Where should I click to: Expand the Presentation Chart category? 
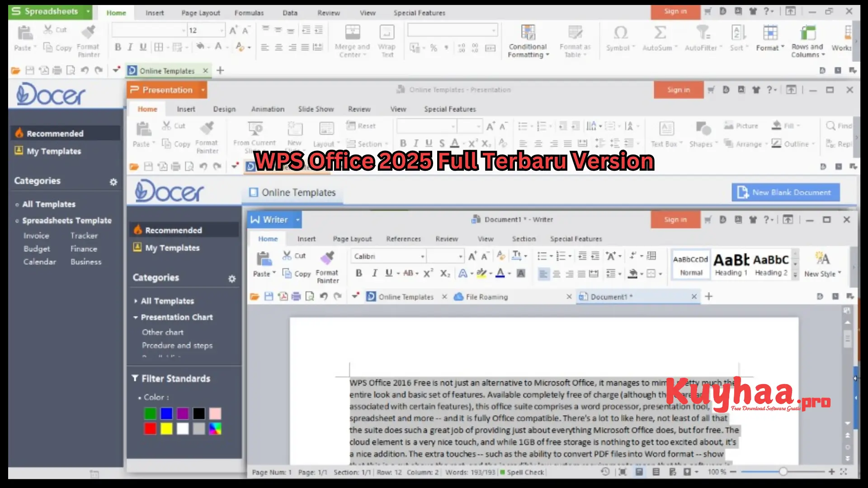pos(176,317)
